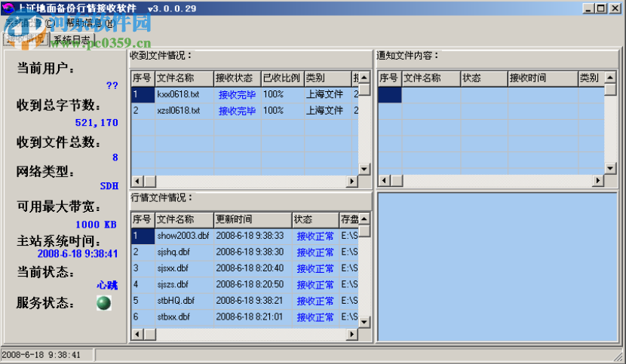Click master station time 2008-6-18 9:38:41 value
The width and height of the screenshot is (626, 364).
pyautogui.click(x=78, y=254)
